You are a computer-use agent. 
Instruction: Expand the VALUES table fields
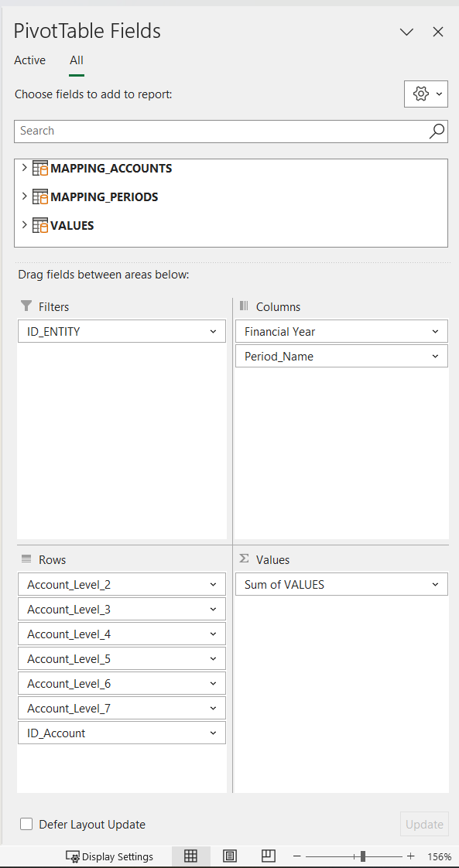[24, 225]
